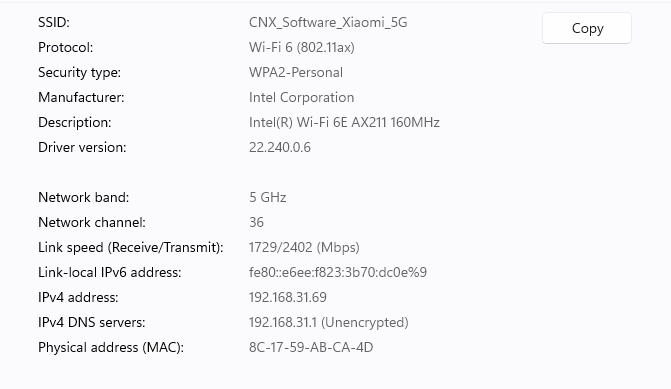
Task: Click the network channel value 36
Action: (256, 222)
